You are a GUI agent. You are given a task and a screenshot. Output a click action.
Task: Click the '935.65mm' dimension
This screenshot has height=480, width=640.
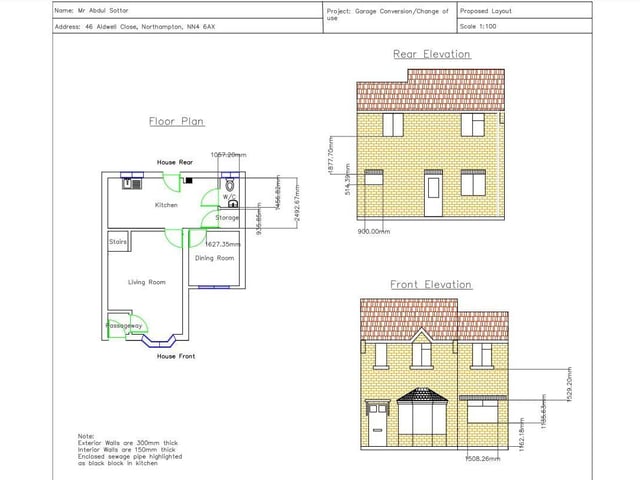[x=260, y=219]
